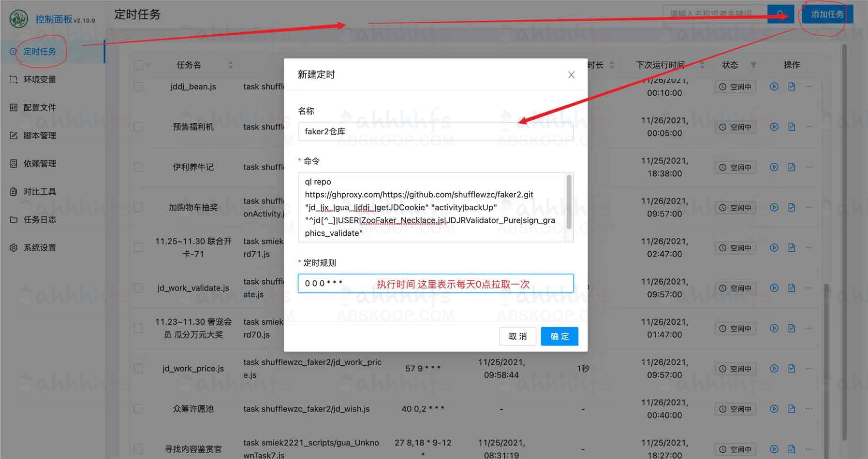Image resolution: width=868 pixels, height=459 pixels.
Task: Run the 众筹许愿池 task play icon
Action: pos(774,409)
